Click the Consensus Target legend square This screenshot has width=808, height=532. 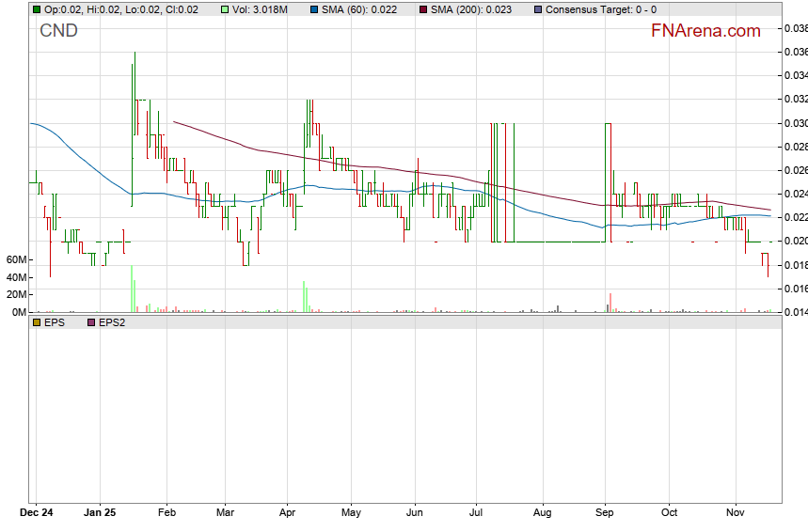(537, 9)
